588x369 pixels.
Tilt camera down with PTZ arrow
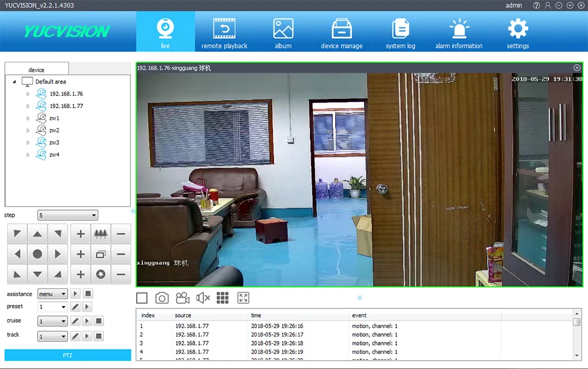pyautogui.click(x=37, y=274)
